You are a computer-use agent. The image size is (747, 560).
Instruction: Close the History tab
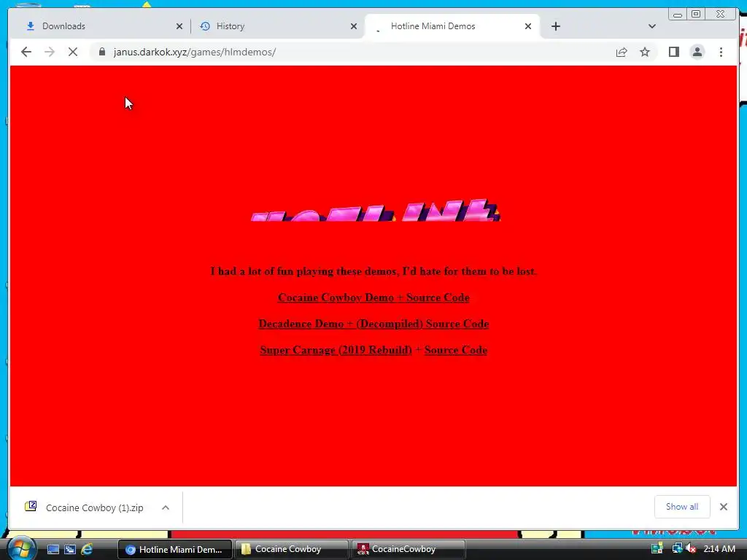(354, 26)
